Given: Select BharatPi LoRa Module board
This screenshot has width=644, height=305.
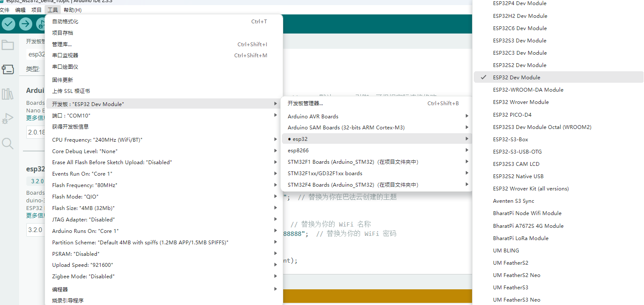Looking at the screenshot, I should (558, 238).
